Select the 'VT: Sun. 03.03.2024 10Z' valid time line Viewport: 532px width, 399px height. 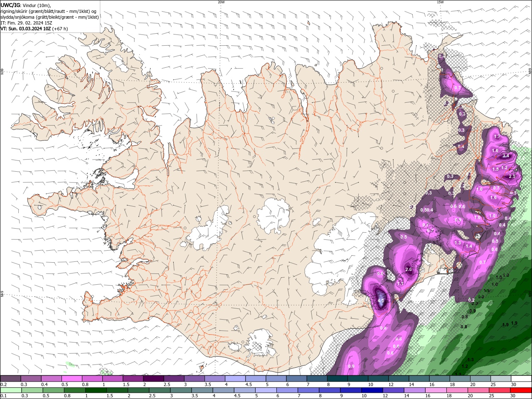tap(34, 29)
